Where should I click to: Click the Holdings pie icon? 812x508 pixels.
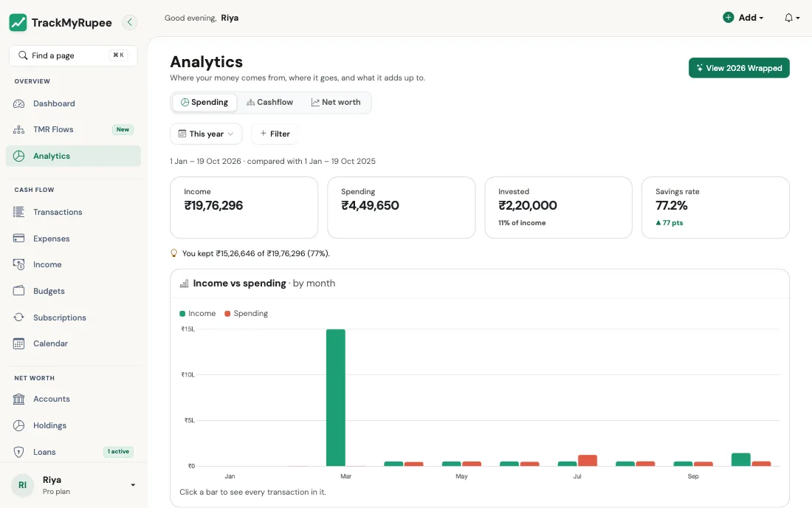(x=18, y=425)
